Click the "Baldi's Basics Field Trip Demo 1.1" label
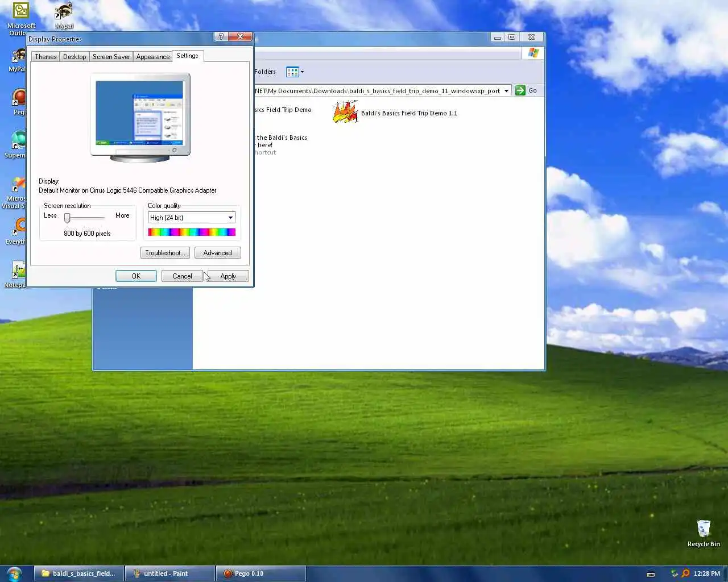Image resolution: width=728 pixels, height=582 pixels. point(409,113)
